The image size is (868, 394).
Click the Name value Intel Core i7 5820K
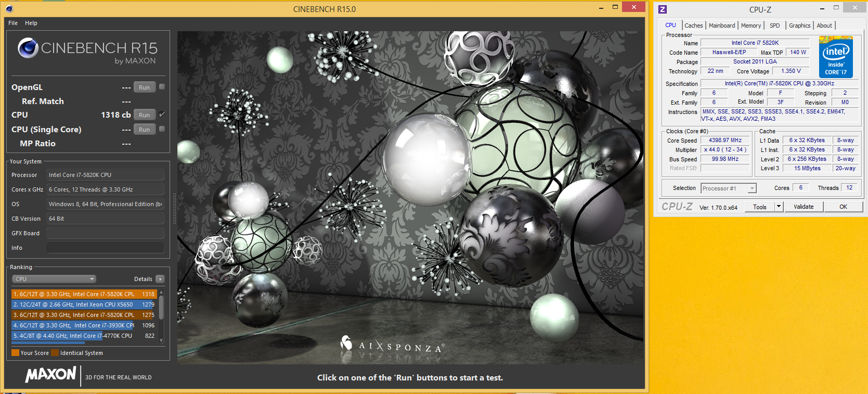[x=755, y=43]
